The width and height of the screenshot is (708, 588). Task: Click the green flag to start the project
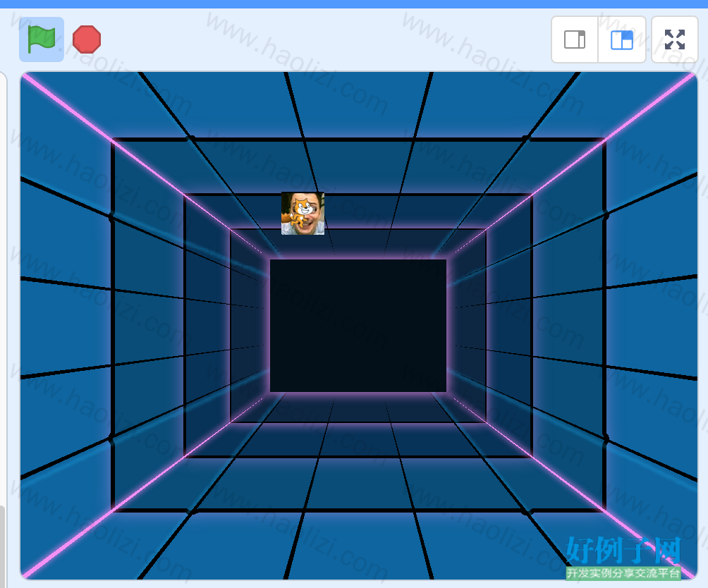41,39
